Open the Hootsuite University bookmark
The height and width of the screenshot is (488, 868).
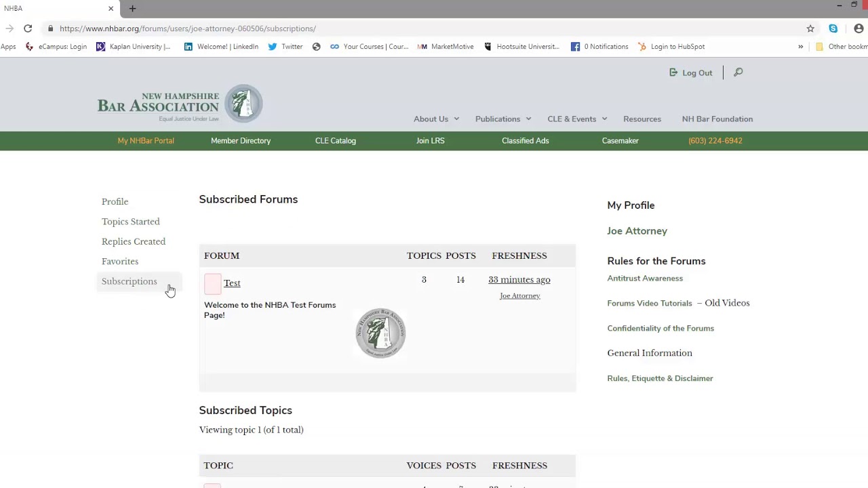[521, 47]
